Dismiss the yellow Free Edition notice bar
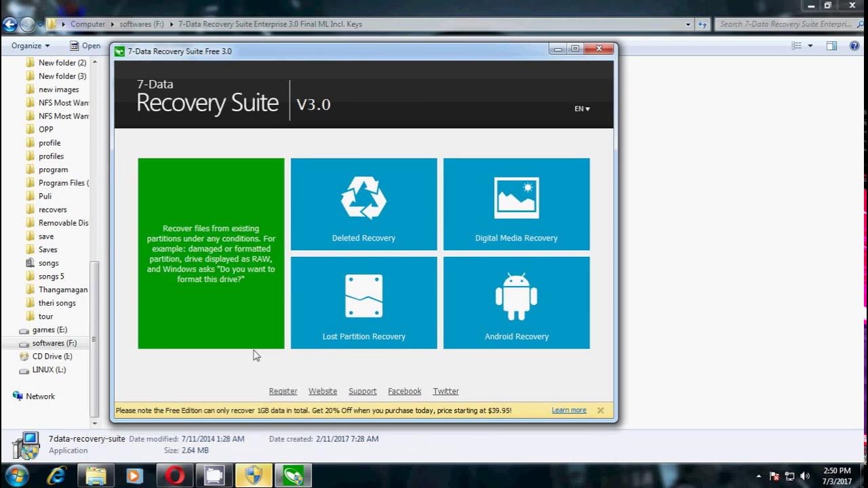Viewport: 868px width, 488px height. click(x=600, y=411)
